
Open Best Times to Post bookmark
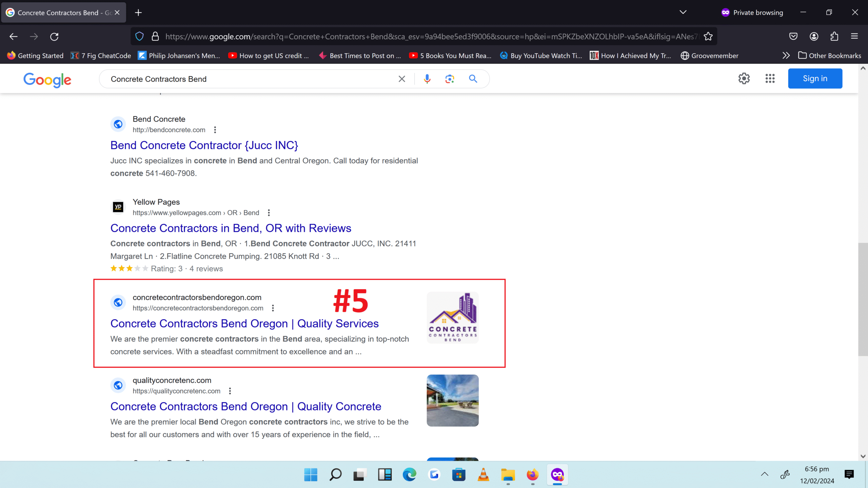(360, 56)
